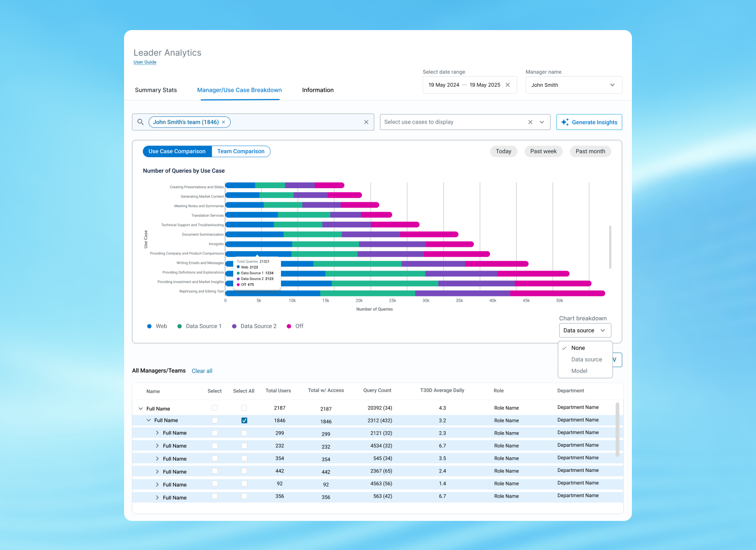Switch to the Summary Stats tab
This screenshot has width=756, height=550.
point(156,90)
